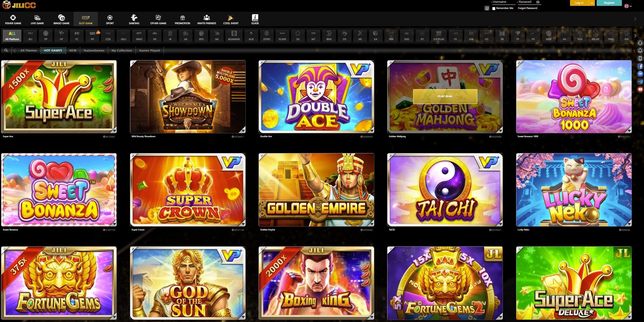This screenshot has height=322, width=644.
Task: Open the Lucky Neko game thumbnail
Action: (574, 190)
